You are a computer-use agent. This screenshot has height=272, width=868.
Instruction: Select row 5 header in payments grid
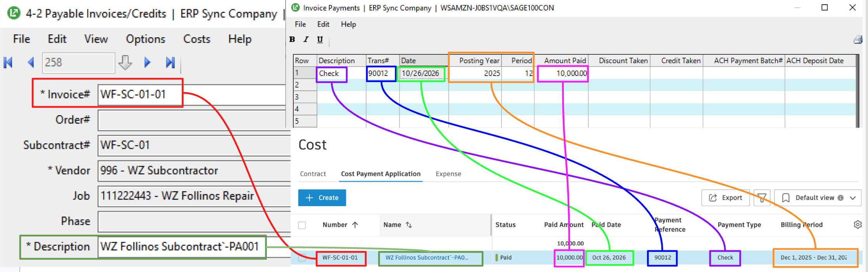tap(305, 121)
